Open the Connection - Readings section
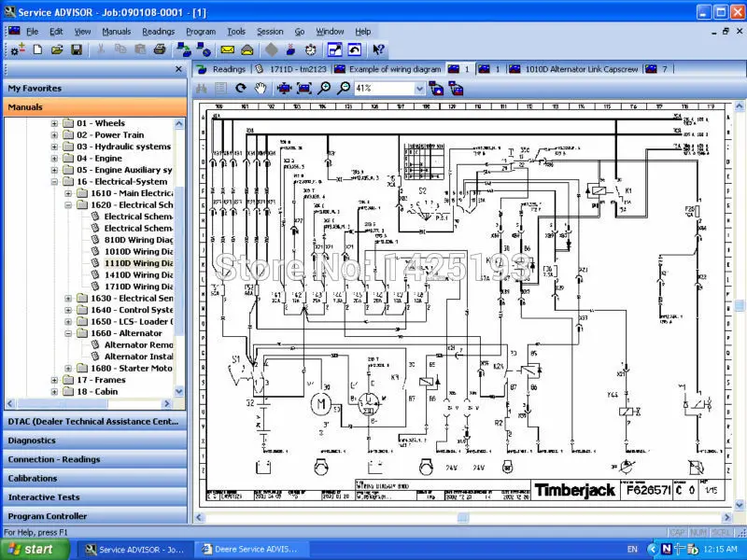 (95, 459)
